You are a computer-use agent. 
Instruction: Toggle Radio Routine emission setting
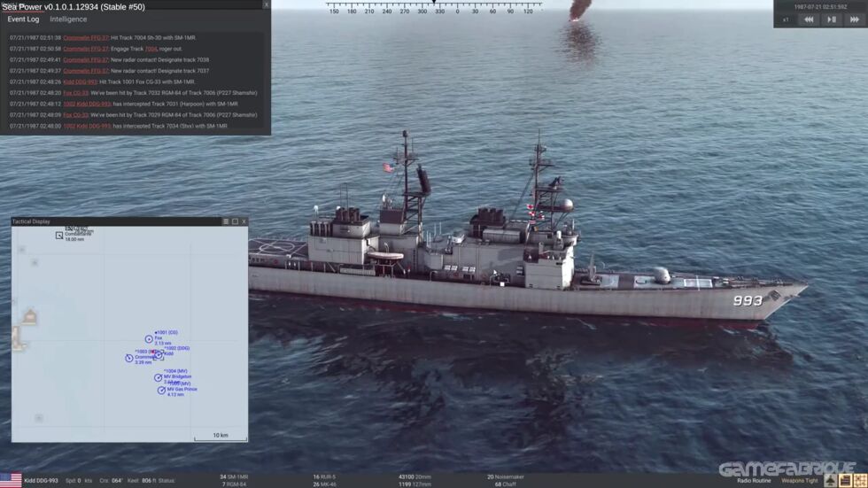(x=754, y=481)
